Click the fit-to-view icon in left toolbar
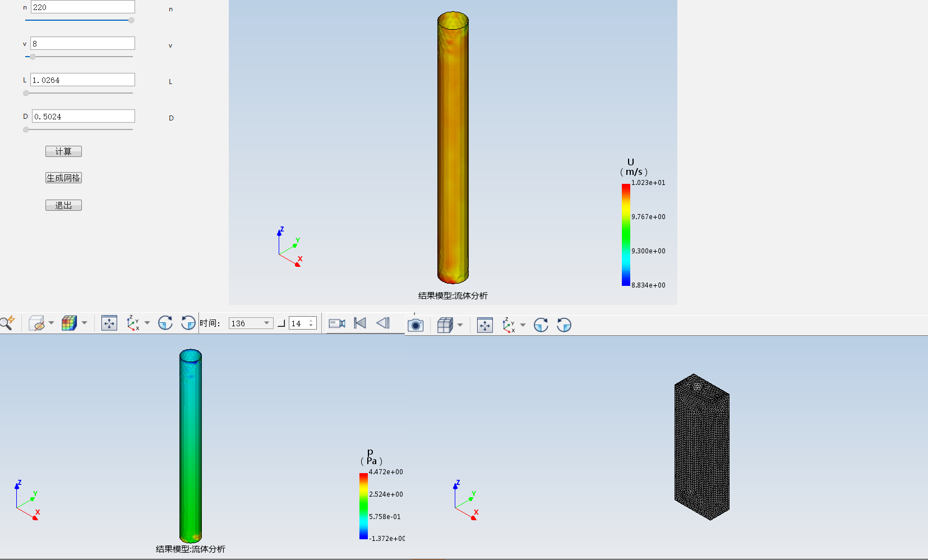928x560 pixels. [109, 323]
